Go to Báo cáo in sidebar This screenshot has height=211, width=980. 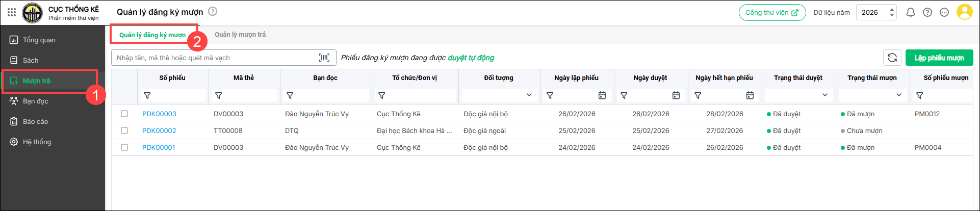click(51, 121)
